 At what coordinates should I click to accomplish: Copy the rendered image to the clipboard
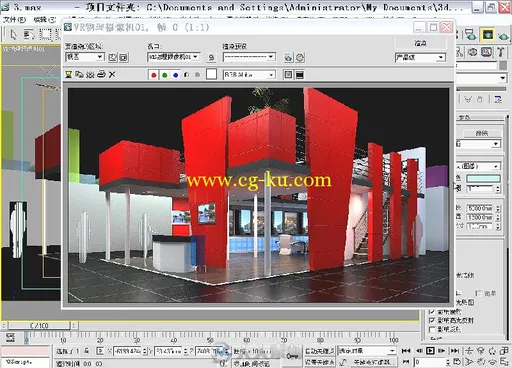(x=79, y=74)
